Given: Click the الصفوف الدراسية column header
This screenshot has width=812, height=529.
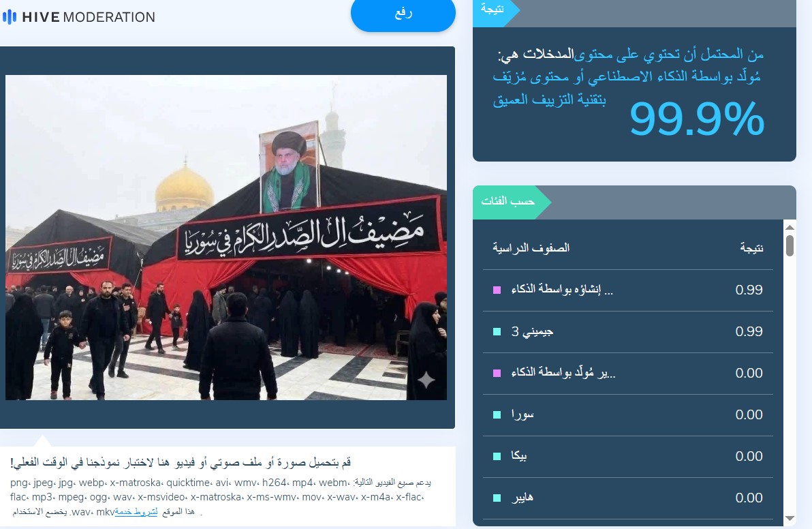Looking at the screenshot, I should tap(531, 248).
